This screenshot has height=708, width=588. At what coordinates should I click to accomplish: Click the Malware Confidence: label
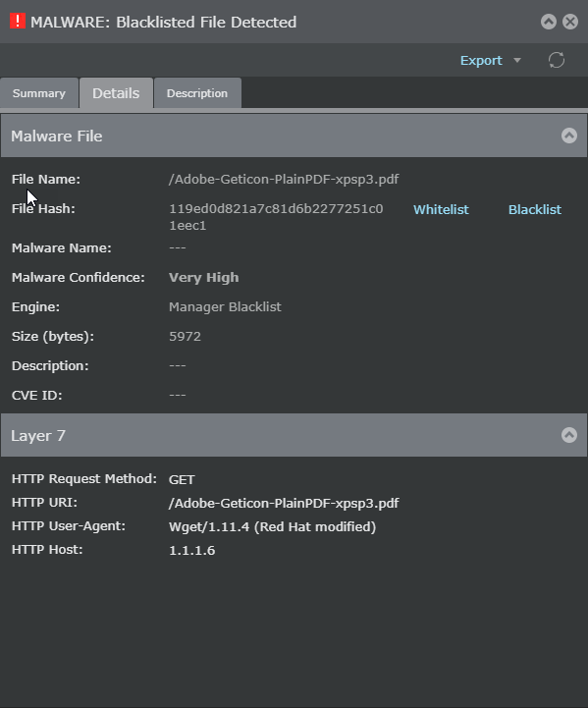click(79, 277)
